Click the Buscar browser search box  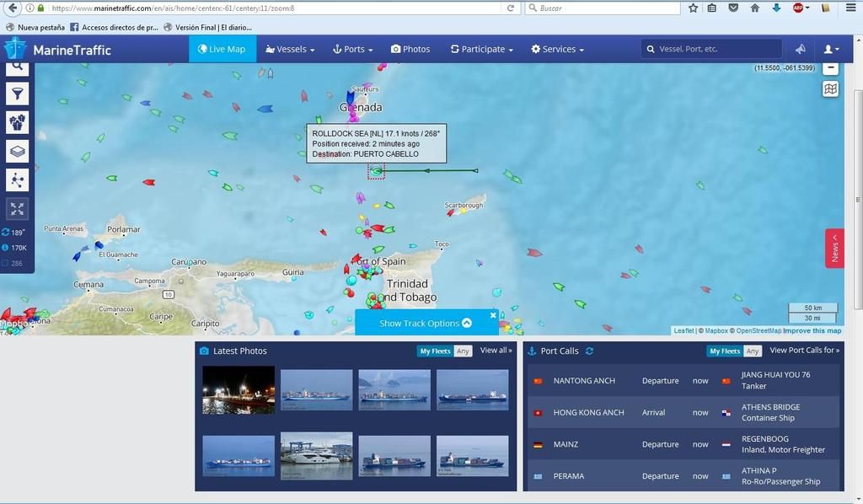coord(603,8)
